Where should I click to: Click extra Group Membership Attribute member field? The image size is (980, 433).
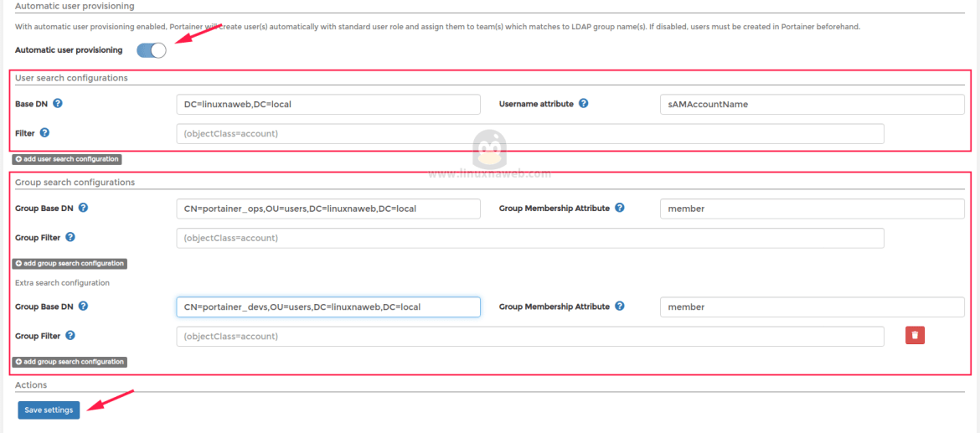click(x=812, y=307)
